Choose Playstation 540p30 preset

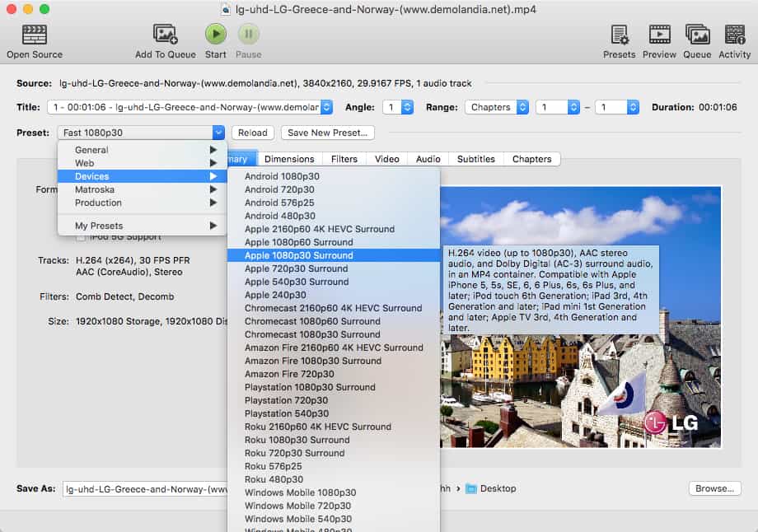[334, 413]
